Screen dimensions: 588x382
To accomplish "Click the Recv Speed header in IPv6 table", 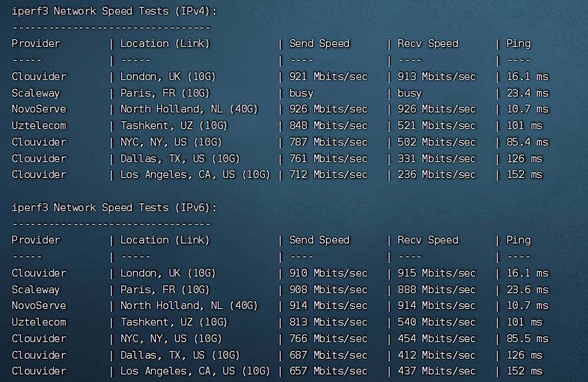I will coord(428,240).
